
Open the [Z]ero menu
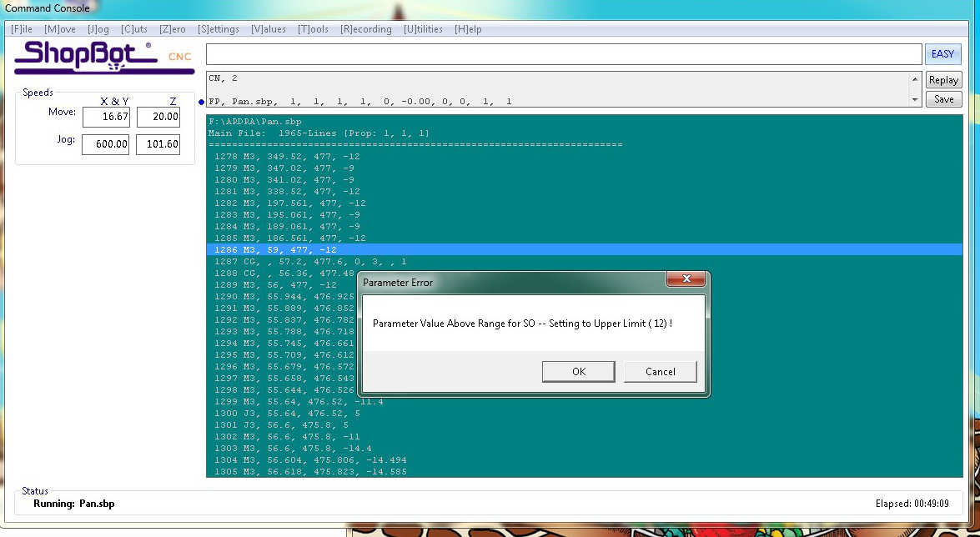[173, 29]
